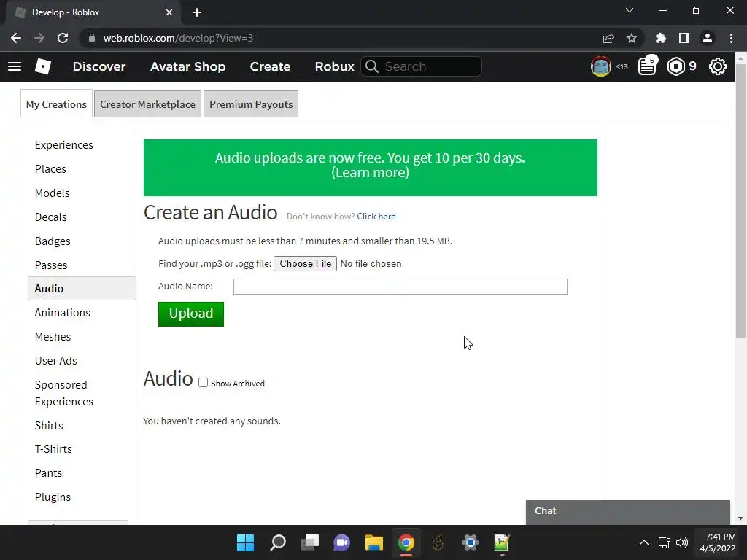This screenshot has width=747, height=560.
Task: Select Audio in the sidebar
Action: (x=82, y=289)
